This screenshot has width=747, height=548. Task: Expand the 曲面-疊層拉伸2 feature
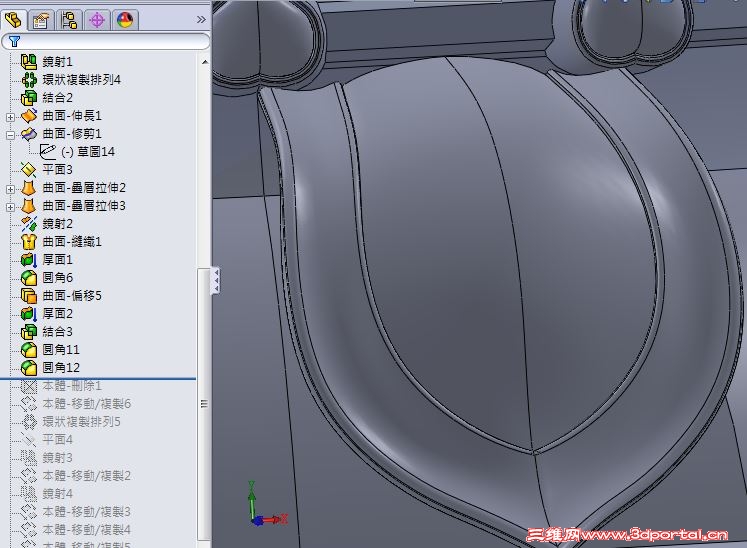point(10,189)
